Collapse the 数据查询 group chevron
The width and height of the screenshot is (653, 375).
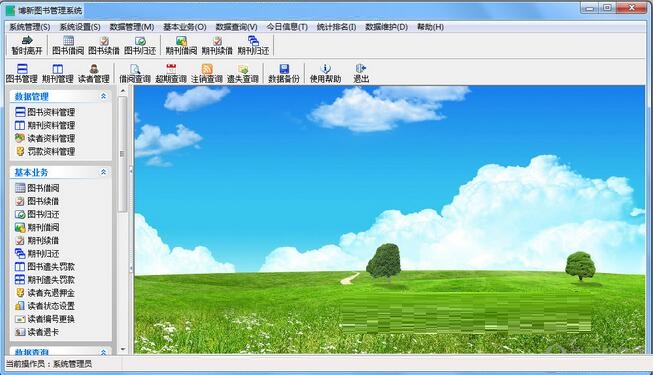(x=103, y=352)
